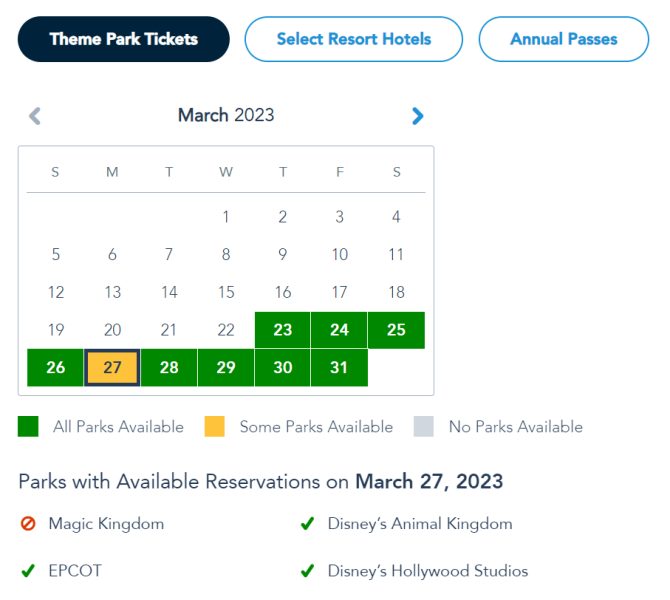Click the Magic Kingdom unavailable icon

(28, 524)
